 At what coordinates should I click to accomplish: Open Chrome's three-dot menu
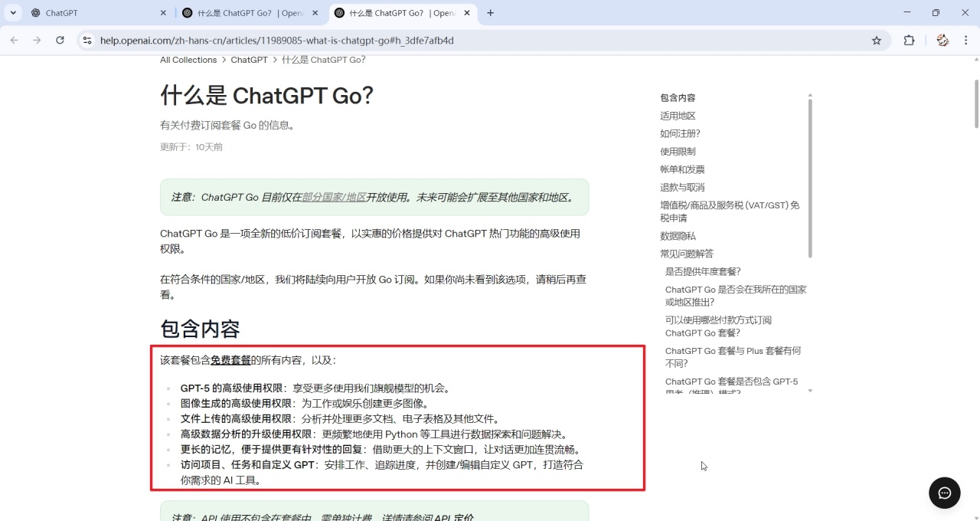coord(965,41)
